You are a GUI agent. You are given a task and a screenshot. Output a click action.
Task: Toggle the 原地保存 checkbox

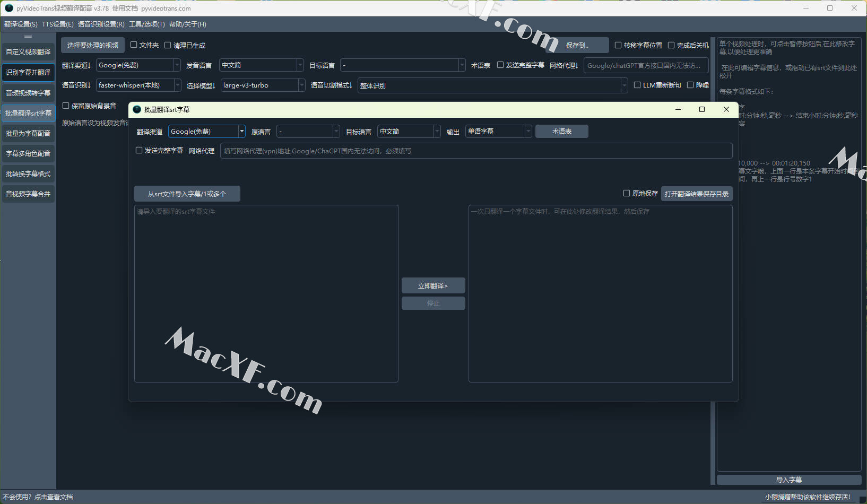[627, 194]
